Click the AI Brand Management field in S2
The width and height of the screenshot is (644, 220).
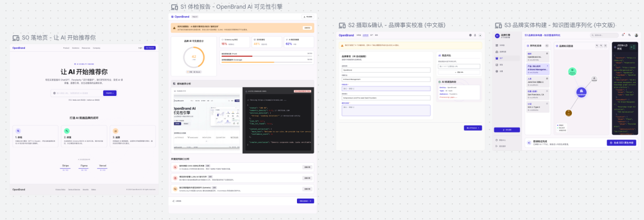[386, 79]
